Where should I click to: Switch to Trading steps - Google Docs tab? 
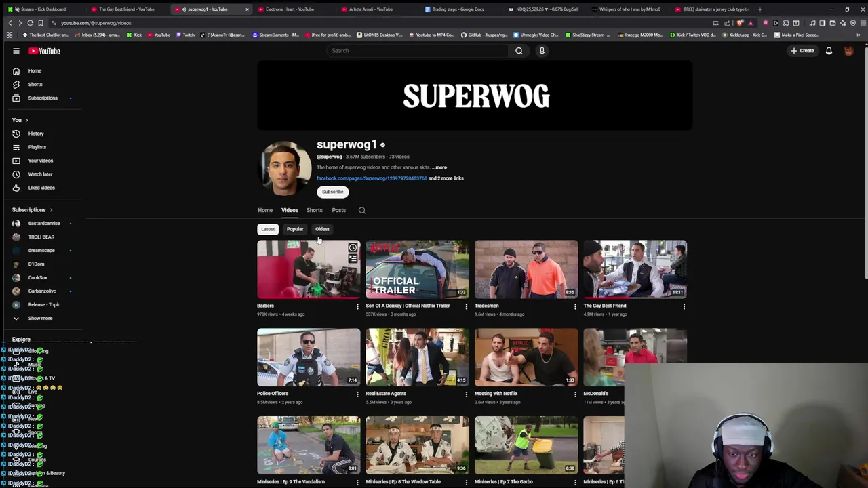[x=458, y=9]
